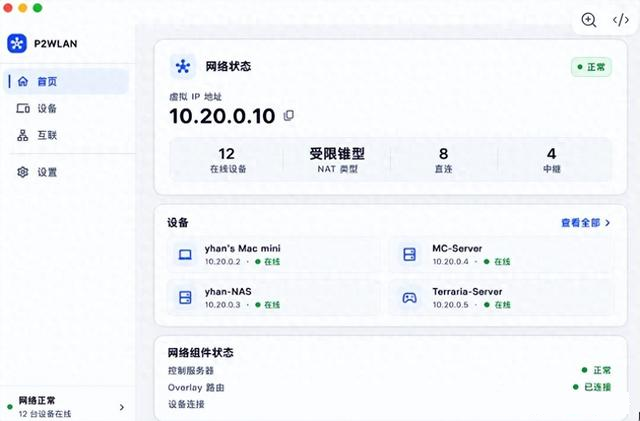Viewport: 640px width, 421px height.
Task: Click the 12 在线设备 statistic
Action: (227, 160)
